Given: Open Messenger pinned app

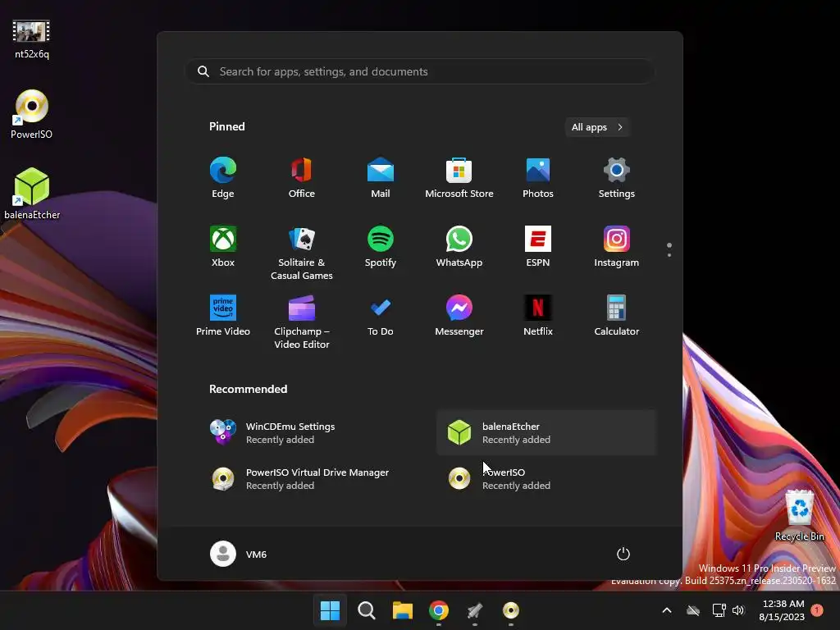Looking at the screenshot, I should click(x=459, y=316).
